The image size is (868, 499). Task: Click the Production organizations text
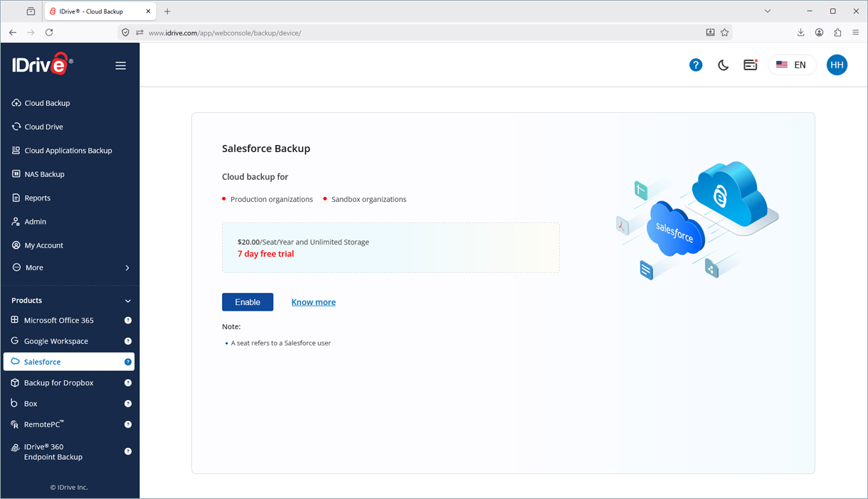pos(272,200)
